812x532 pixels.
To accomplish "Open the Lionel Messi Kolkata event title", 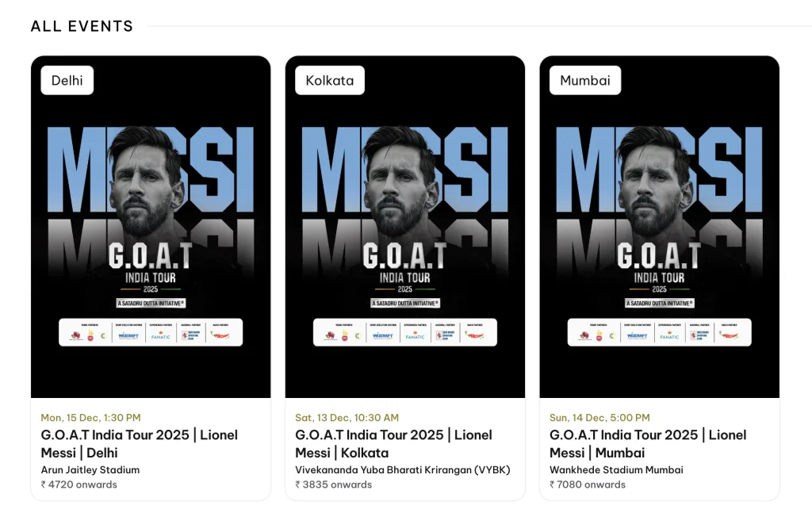I will (393, 443).
